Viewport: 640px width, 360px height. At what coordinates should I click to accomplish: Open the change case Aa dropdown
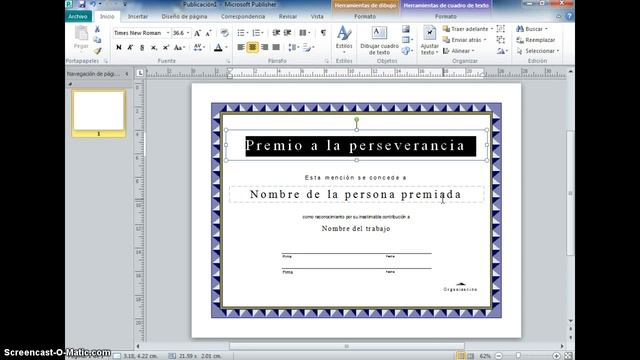click(x=180, y=47)
